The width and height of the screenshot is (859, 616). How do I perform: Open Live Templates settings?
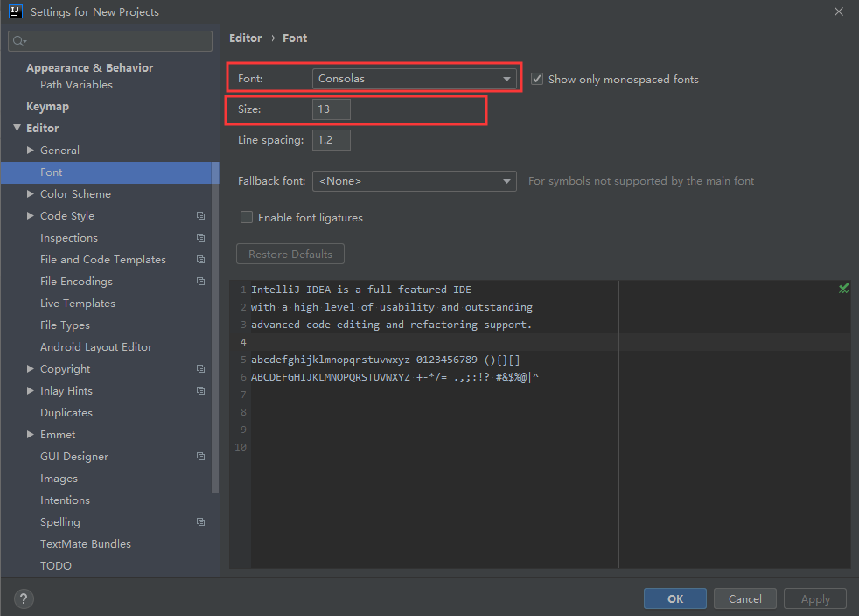[x=78, y=304]
